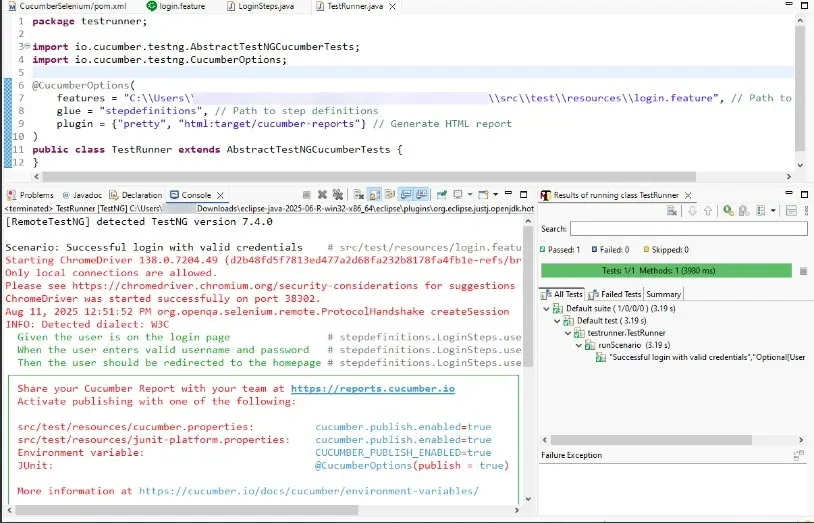This screenshot has width=814, height=523.
Task: Maximize the Console view
Action: [524, 194]
